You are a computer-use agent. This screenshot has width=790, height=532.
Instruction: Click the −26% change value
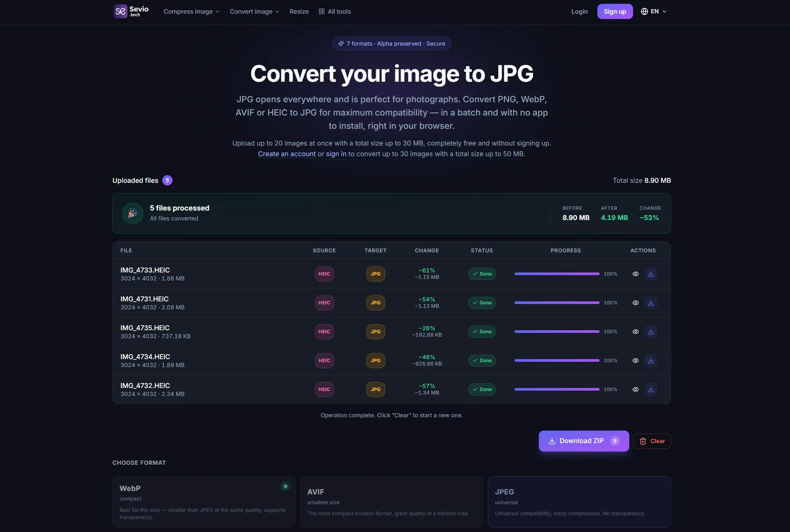click(427, 328)
